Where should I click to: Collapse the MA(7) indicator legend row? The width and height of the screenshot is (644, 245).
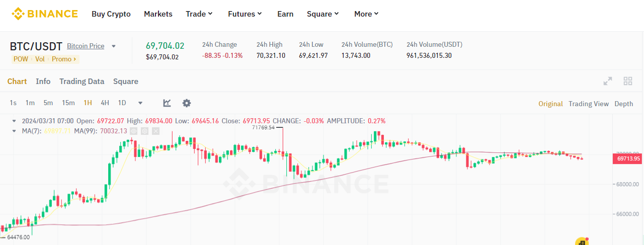point(15,131)
